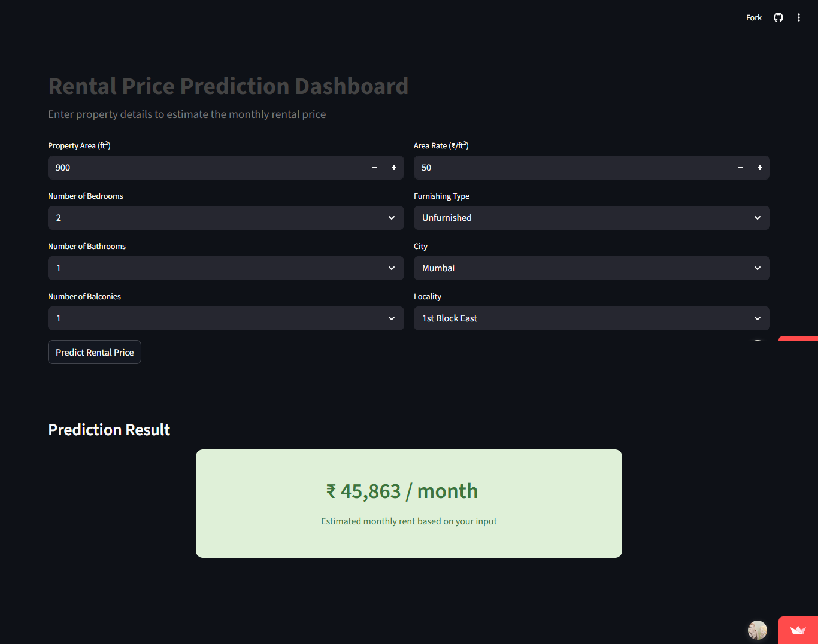Click the Predict Rental Price button

pyautogui.click(x=95, y=352)
